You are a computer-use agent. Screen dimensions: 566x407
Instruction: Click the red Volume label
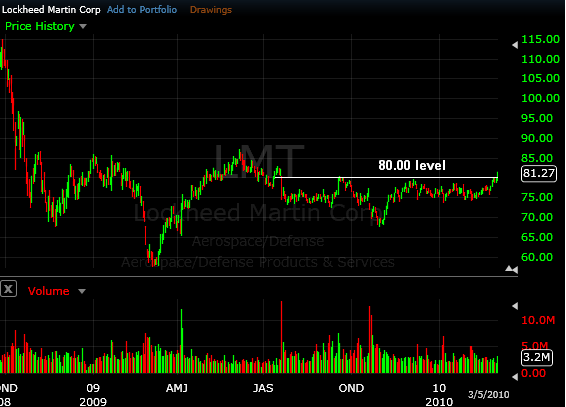(x=48, y=291)
